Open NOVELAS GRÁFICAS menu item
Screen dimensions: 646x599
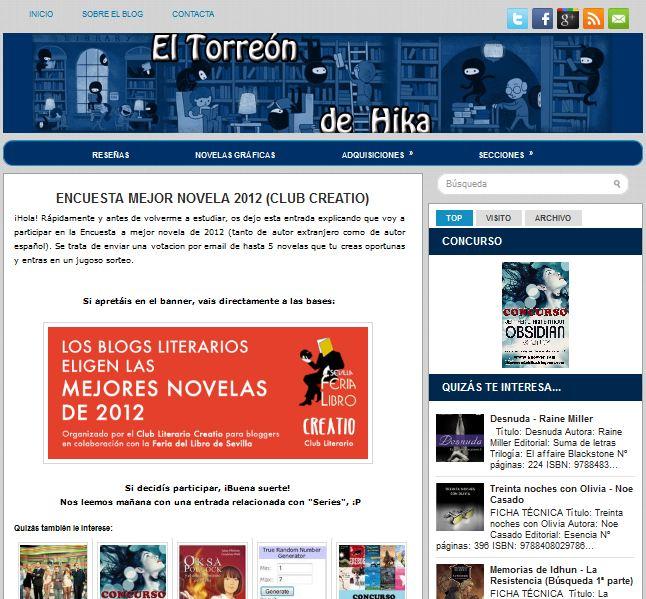pos(235,155)
